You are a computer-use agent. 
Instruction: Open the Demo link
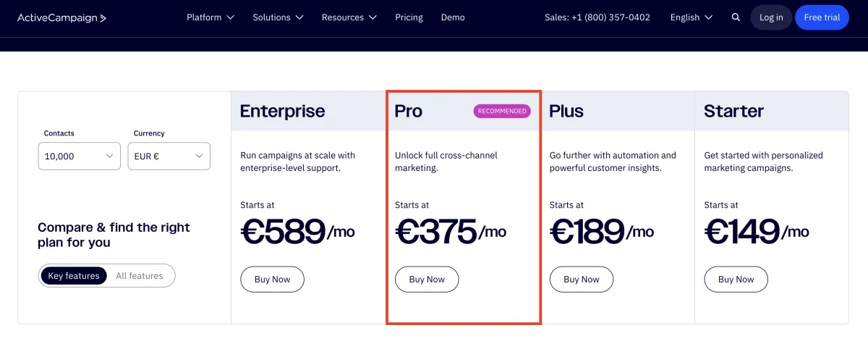453,17
